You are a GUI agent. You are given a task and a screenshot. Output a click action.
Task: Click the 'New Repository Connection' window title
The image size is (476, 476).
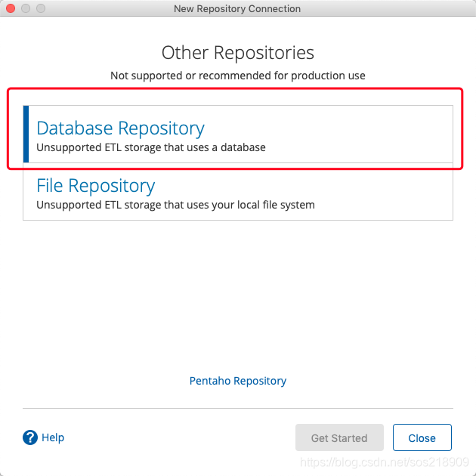pyautogui.click(x=237, y=8)
